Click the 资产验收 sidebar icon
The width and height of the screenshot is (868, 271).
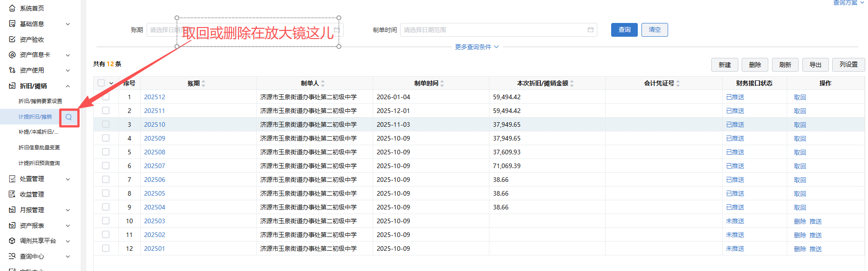tap(12, 40)
